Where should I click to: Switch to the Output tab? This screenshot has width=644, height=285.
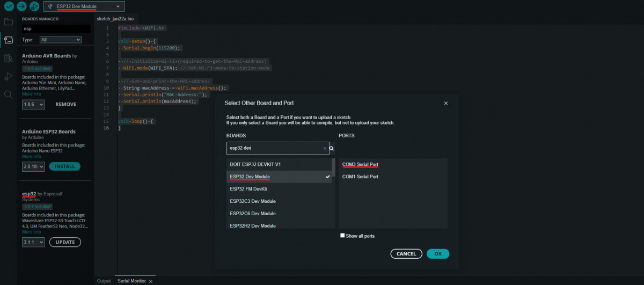click(104, 281)
